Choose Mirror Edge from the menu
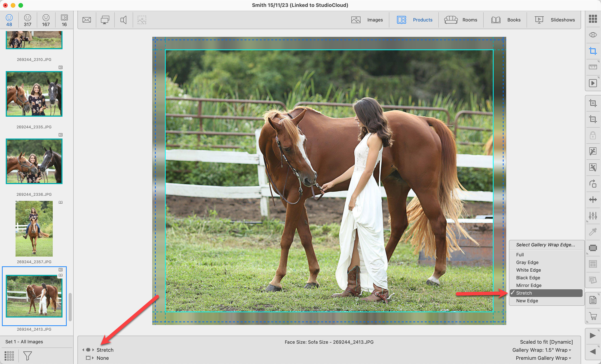This screenshot has width=601, height=364. pyautogui.click(x=529, y=285)
